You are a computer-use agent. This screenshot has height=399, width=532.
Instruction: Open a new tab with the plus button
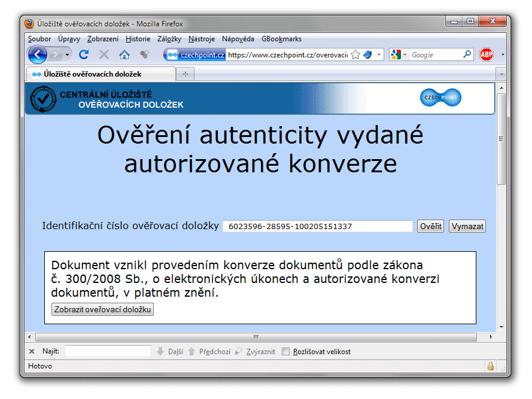[x=186, y=74]
